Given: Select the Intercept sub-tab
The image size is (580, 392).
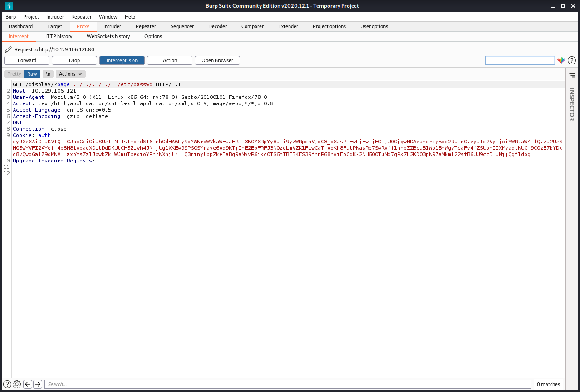Looking at the screenshot, I should pyautogui.click(x=18, y=37).
